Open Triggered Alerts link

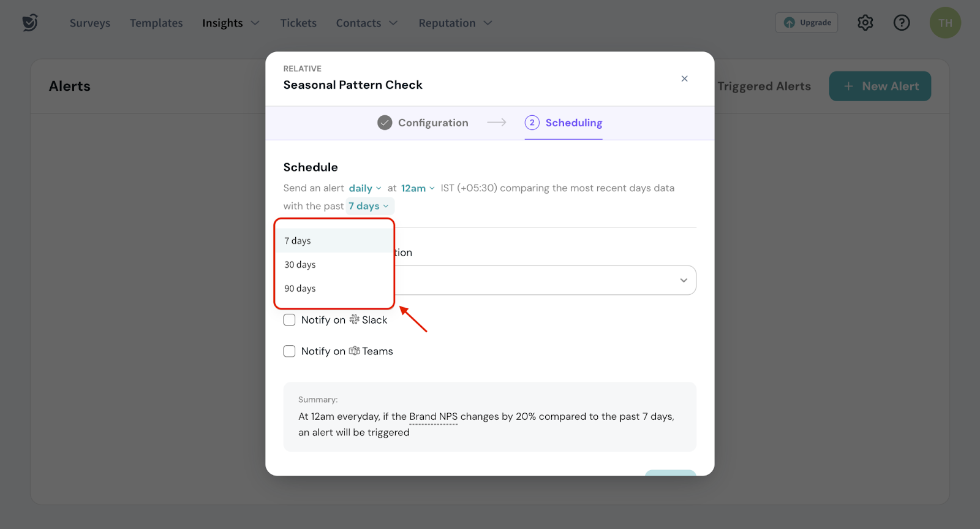coord(764,86)
